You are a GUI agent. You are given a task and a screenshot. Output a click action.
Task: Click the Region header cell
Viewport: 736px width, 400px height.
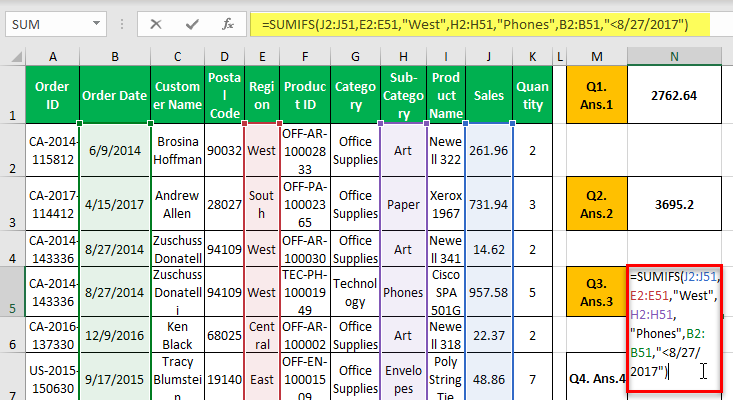tap(262, 95)
